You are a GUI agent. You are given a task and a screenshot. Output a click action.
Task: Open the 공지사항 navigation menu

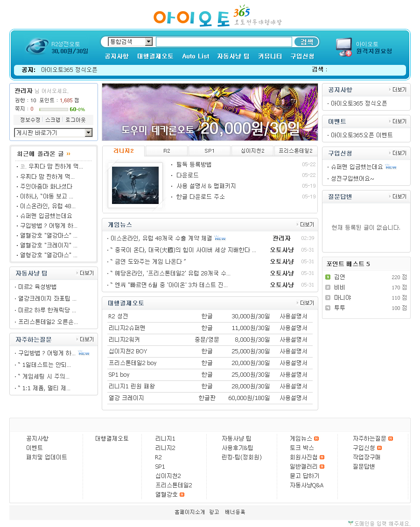(x=117, y=56)
